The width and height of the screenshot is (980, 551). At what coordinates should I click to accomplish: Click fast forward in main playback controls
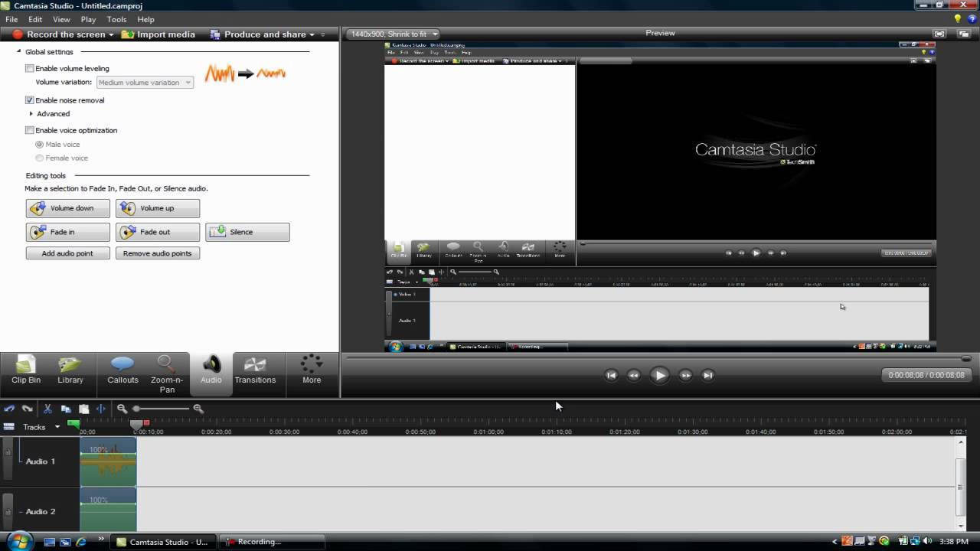[685, 375]
